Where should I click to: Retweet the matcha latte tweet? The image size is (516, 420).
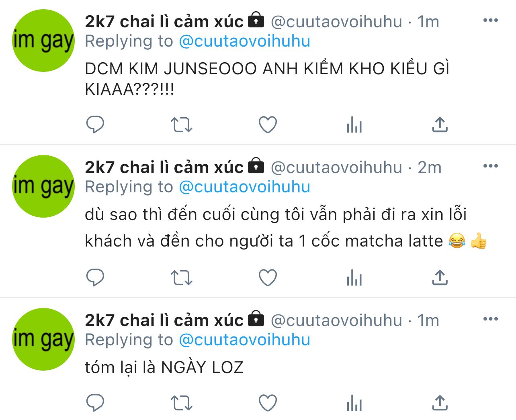(182, 278)
